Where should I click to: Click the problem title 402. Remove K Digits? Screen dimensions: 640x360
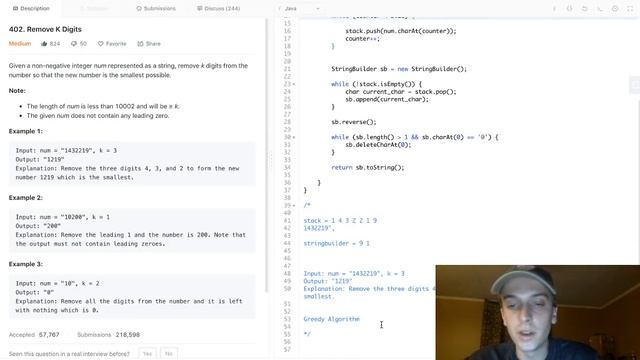click(x=45, y=29)
